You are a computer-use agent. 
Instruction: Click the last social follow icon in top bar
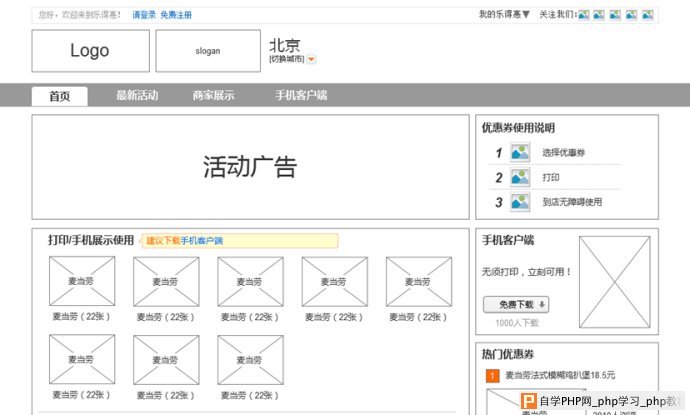[x=647, y=15]
